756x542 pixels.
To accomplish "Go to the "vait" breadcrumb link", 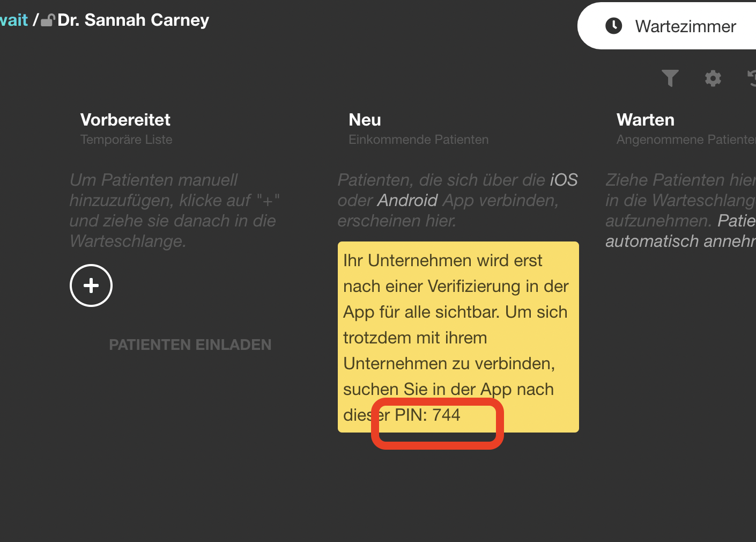I will 13,20.
